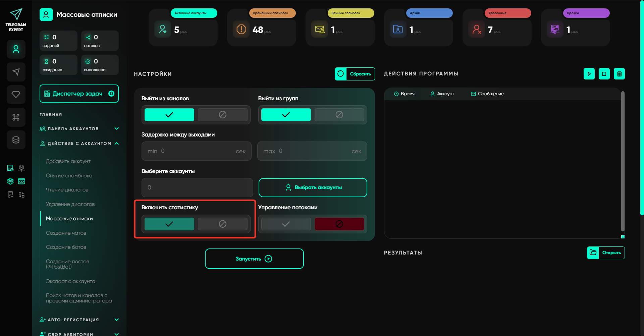
Task: Open the command symbol icon in sidebar
Action: click(x=16, y=117)
